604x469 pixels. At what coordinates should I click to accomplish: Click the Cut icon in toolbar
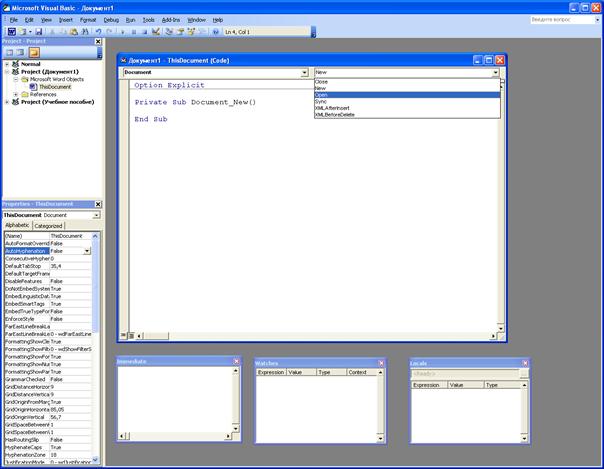(53, 32)
